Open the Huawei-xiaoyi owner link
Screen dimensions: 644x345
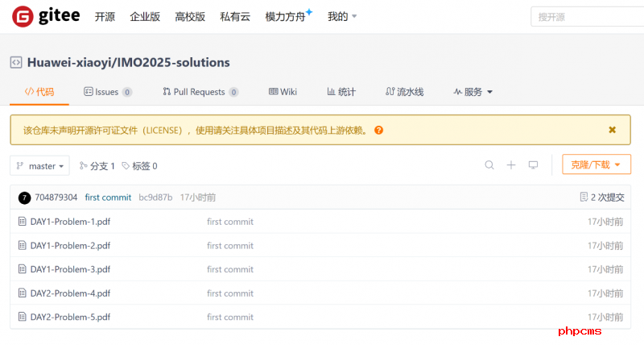pos(70,63)
